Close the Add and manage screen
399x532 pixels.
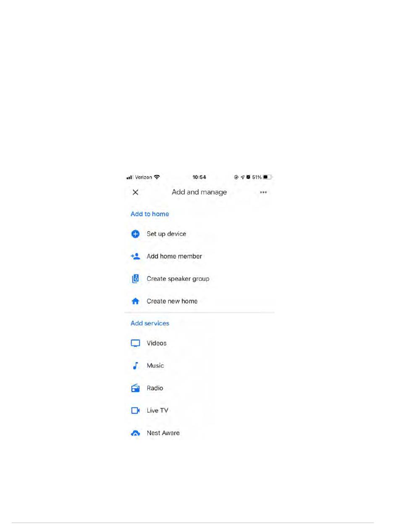tap(135, 192)
